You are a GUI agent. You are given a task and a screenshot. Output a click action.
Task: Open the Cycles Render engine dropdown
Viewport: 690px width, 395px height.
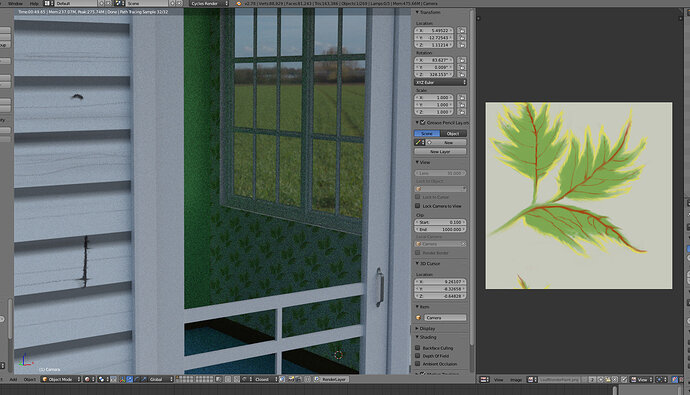[209, 3]
